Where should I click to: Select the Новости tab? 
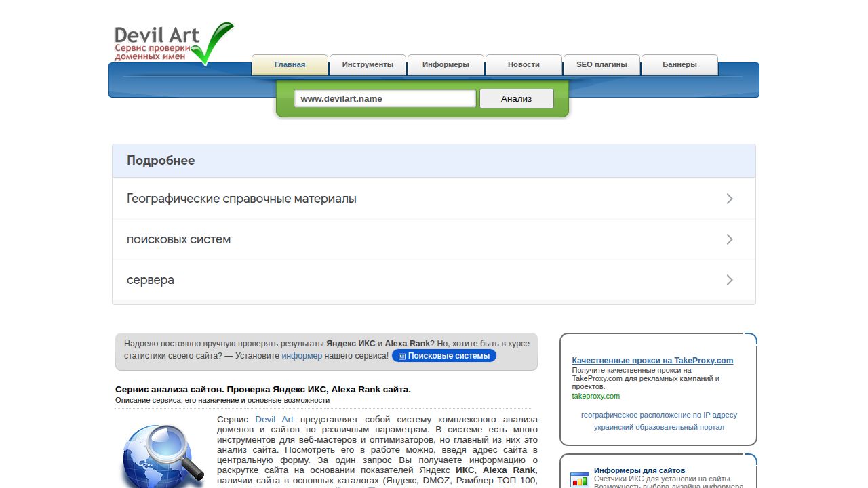point(524,65)
